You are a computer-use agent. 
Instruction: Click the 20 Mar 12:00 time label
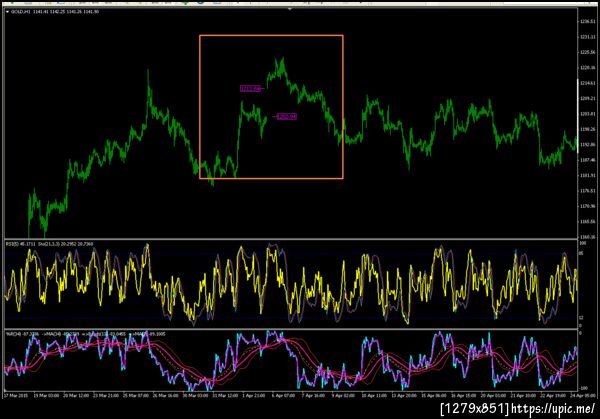[76, 396]
